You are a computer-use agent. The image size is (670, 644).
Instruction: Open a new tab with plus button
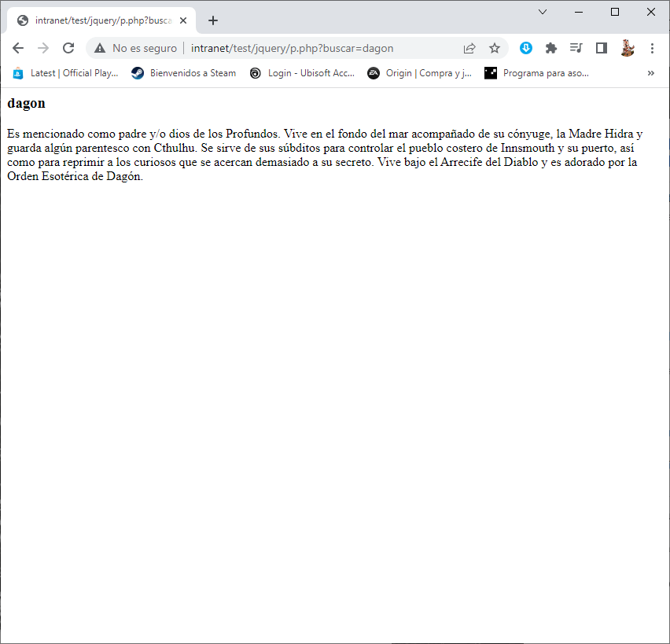(213, 20)
